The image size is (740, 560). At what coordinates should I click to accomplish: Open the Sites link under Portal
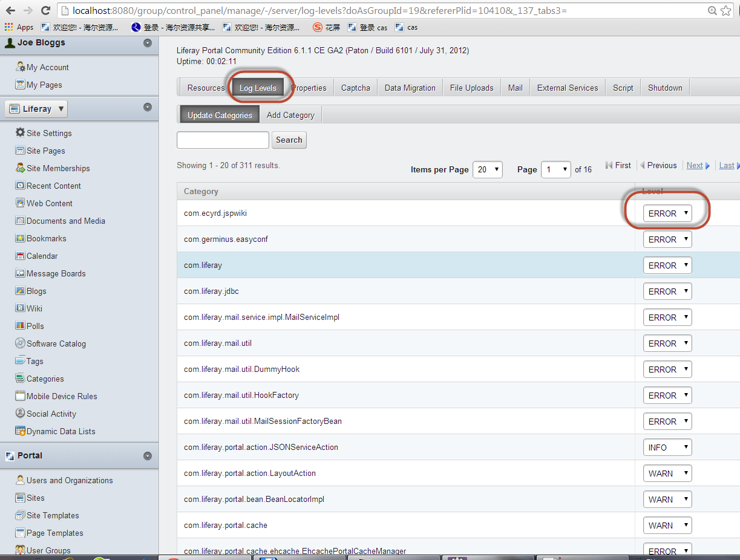(x=36, y=498)
